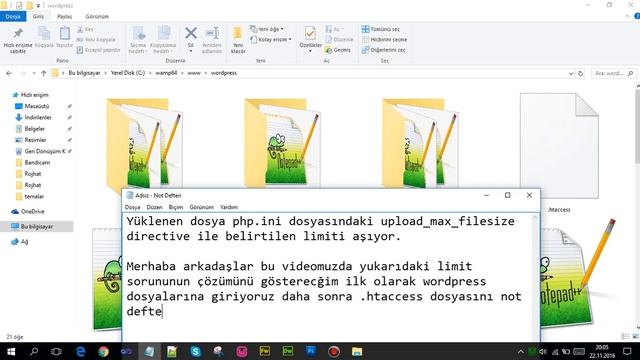
Task: Click Hiçbirini seçme in the ribbon
Action: [384, 40]
